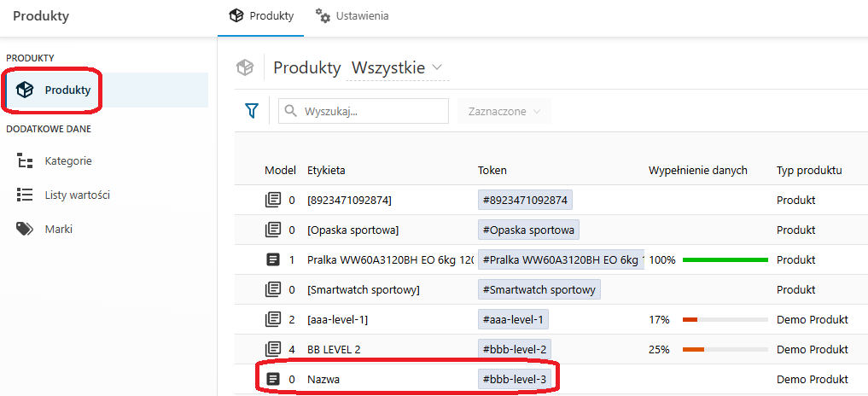This screenshot has width=868, height=396.
Task: Sort by the Etykieta column header
Action: coord(327,171)
